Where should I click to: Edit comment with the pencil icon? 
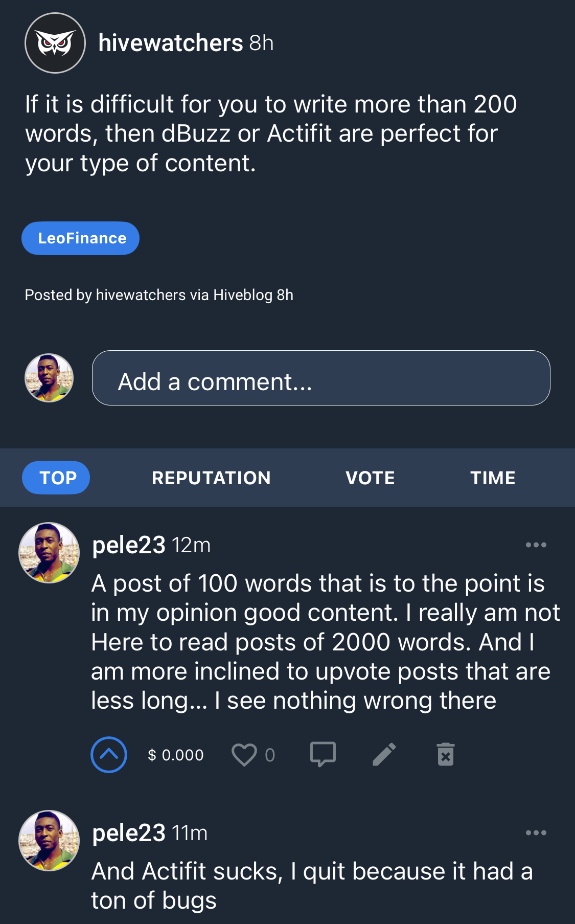click(384, 754)
